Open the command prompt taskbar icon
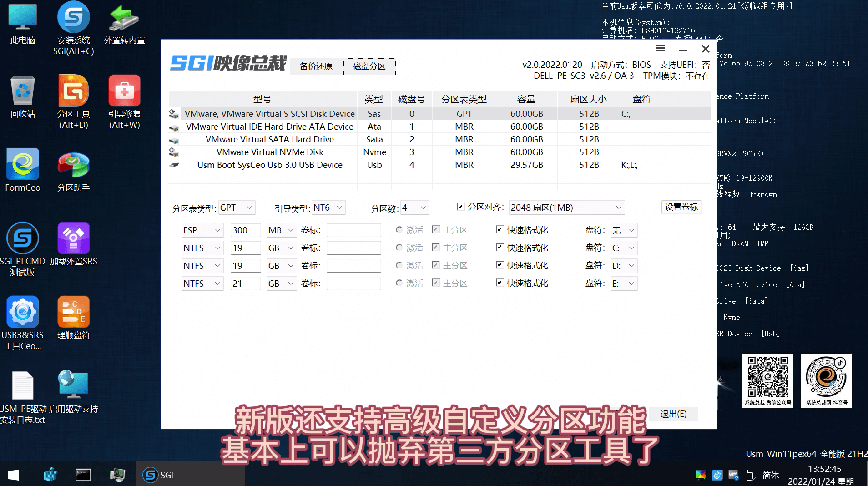 (83, 475)
